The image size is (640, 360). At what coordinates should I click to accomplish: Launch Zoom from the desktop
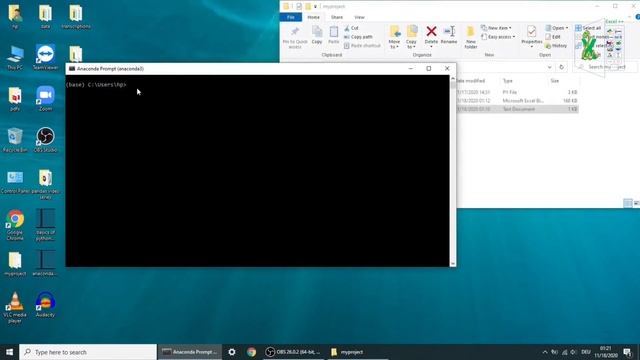(45, 99)
